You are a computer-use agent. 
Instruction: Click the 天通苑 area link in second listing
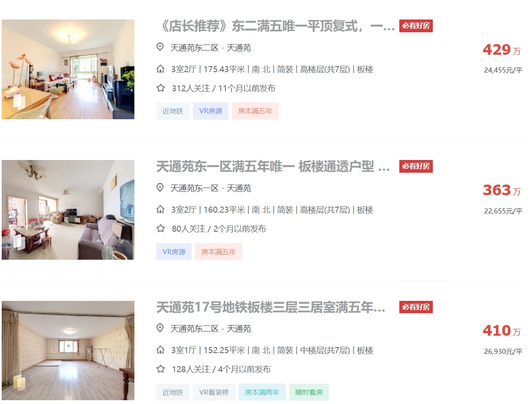coord(239,188)
